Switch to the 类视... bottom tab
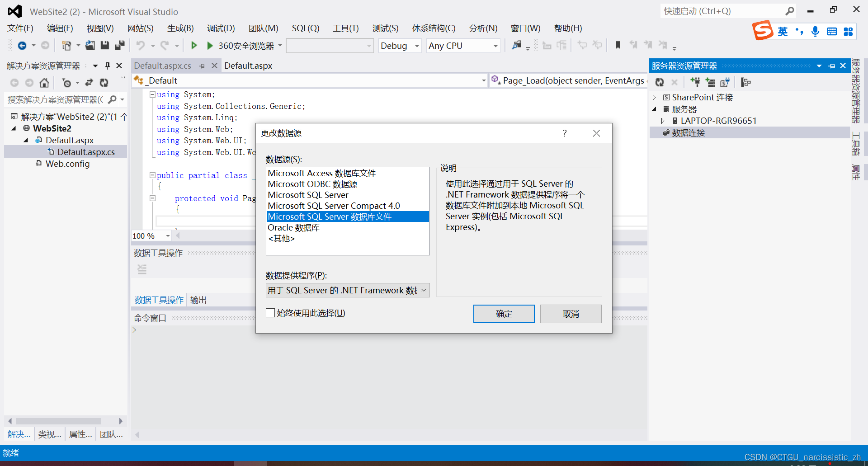This screenshot has width=868, height=466. tap(50, 434)
